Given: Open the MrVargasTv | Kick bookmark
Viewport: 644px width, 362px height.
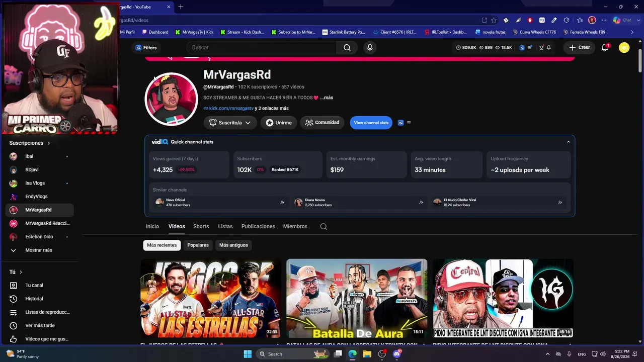Looking at the screenshot, I should click(194, 32).
